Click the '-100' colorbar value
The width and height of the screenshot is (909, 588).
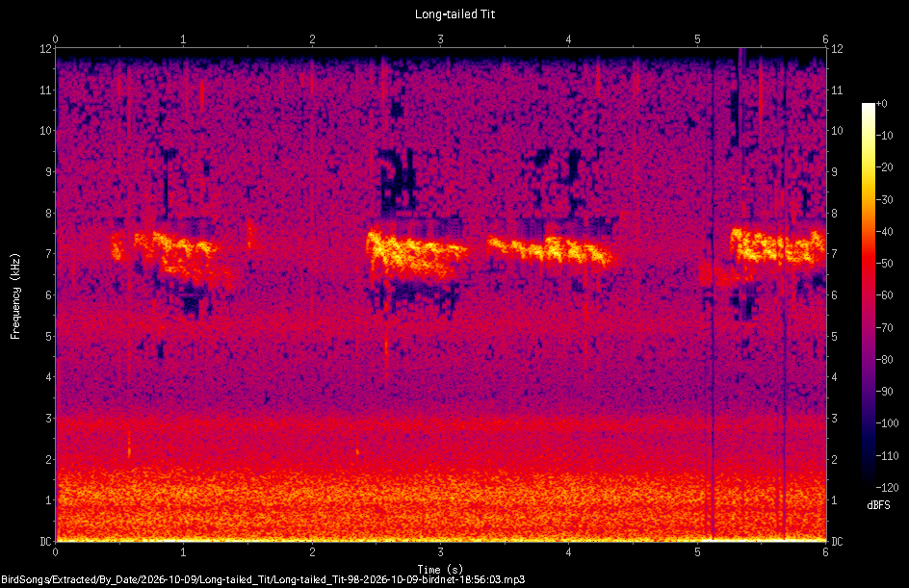(888, 423)
